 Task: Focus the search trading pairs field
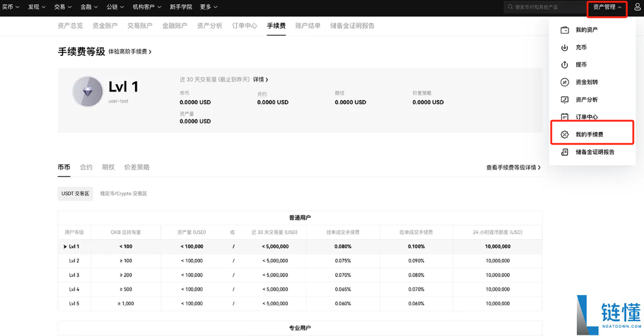[x=544, y=7]
